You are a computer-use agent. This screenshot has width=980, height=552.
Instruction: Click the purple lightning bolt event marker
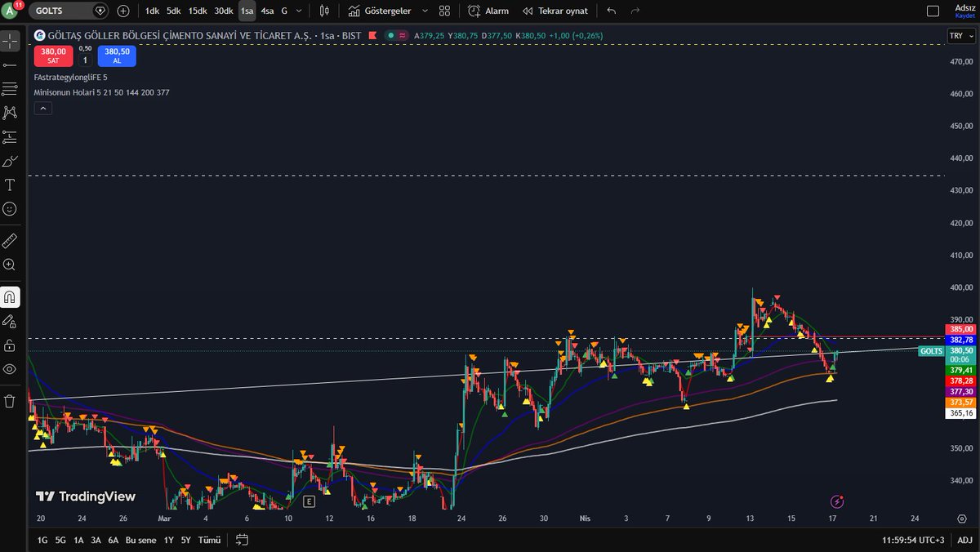click(x=836, y=501)
